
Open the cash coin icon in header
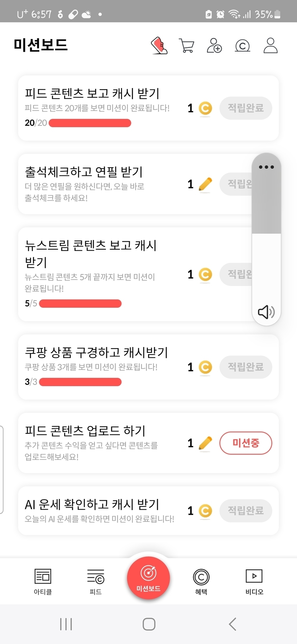(242, 46)
